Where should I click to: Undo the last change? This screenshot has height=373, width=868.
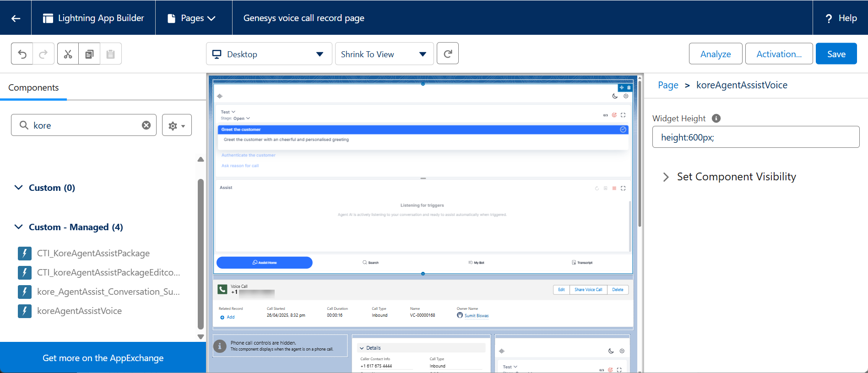click(22, 54)
